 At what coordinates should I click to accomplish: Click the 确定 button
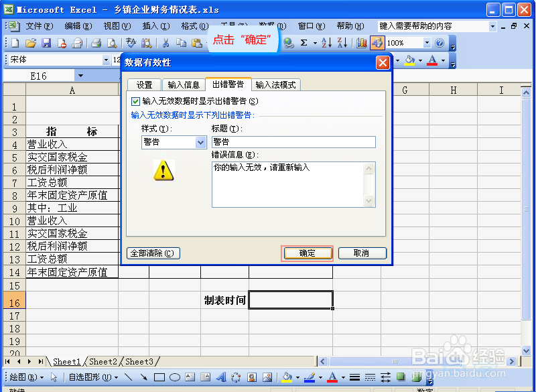point(307,253)
